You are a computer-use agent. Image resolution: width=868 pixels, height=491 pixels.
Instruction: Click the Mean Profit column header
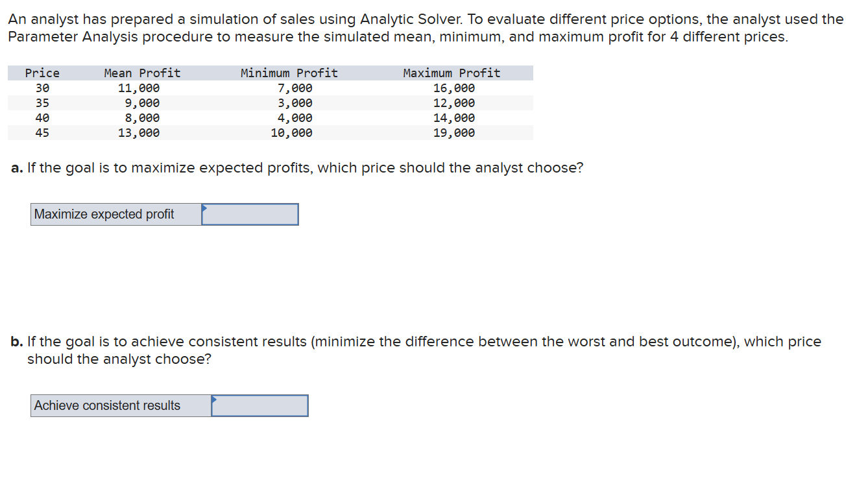(142, 73)
